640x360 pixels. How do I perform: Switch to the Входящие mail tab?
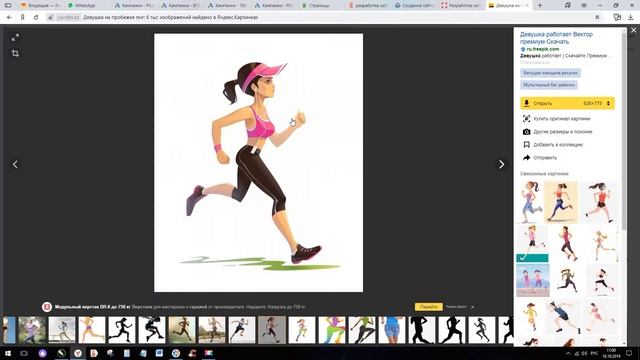pyautogui.click(x=39, y=6)
